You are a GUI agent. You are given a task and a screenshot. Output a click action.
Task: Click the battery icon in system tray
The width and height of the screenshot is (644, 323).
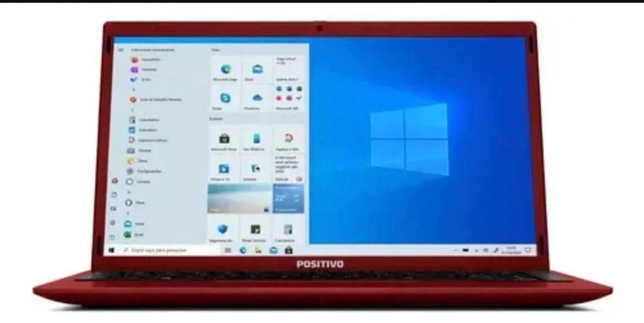pyautogui.click(x=466, y=250)
